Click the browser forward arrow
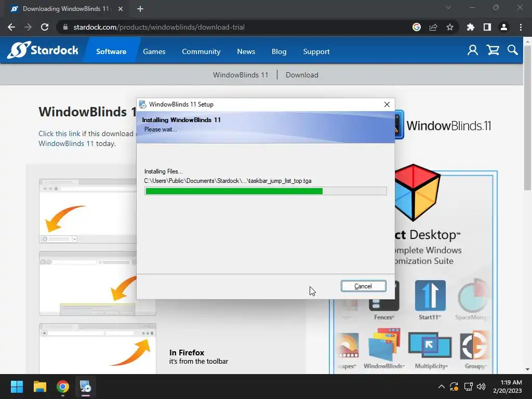 click(x=28, y=27)
